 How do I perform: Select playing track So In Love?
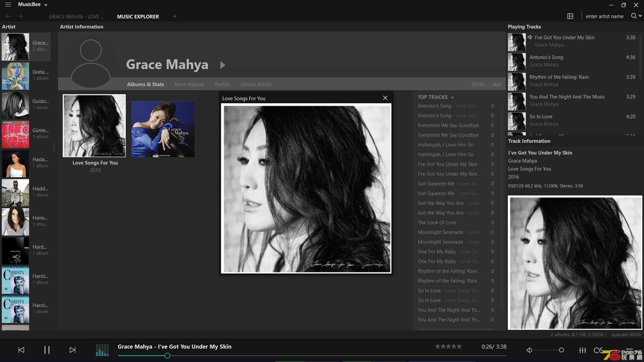(572, 121)
